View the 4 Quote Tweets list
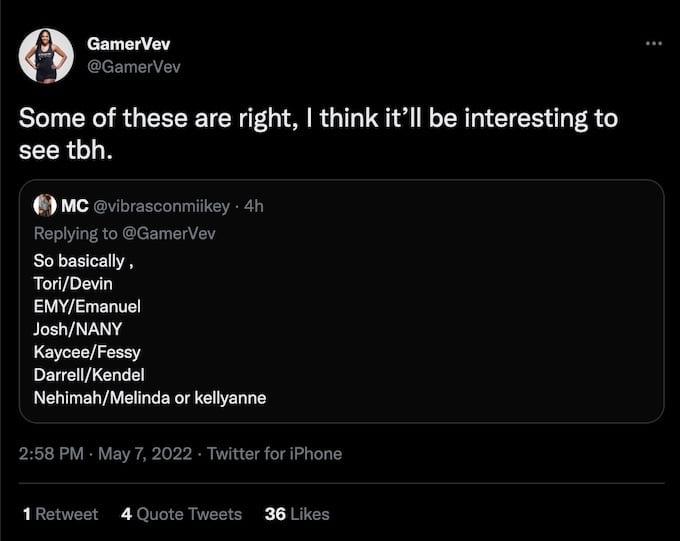The image size is (680, 541). 181,514
